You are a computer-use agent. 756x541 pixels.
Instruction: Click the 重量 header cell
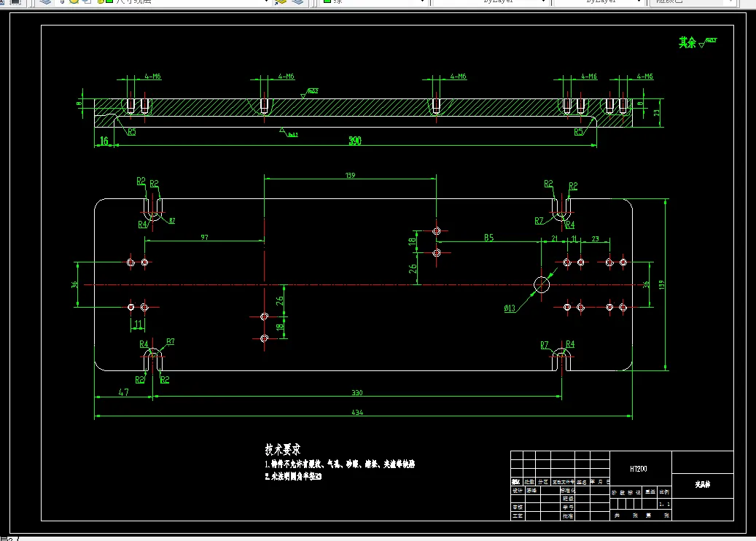pyautogui.click(x=650, y=492)
